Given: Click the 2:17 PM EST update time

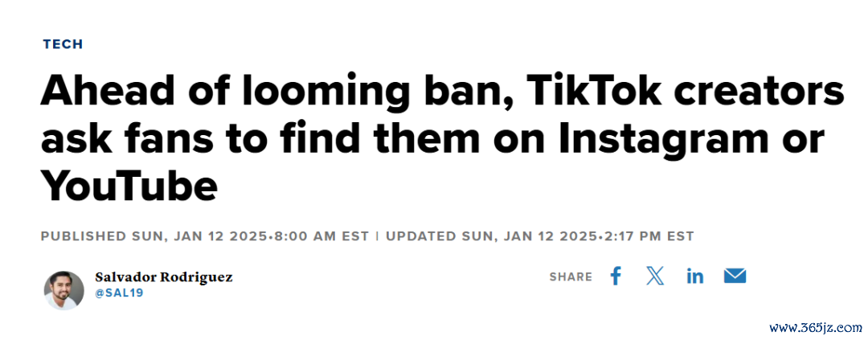Looking at the screenshot, I should coord(649,236).
